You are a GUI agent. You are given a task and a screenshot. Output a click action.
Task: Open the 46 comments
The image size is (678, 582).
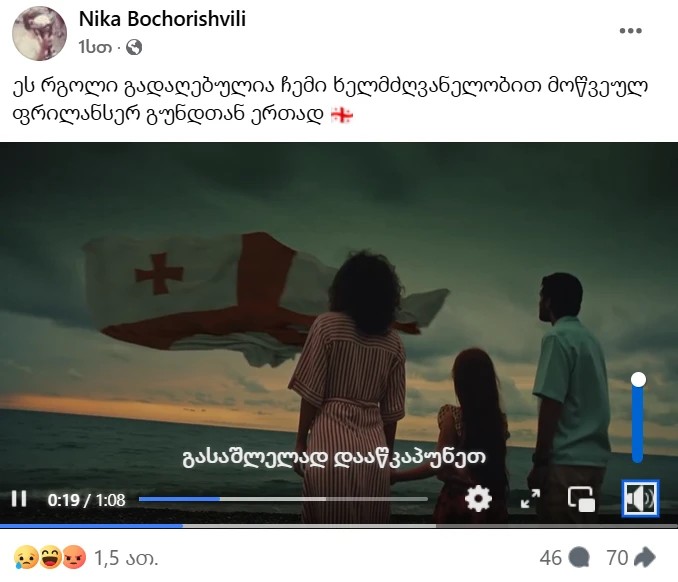565,558
